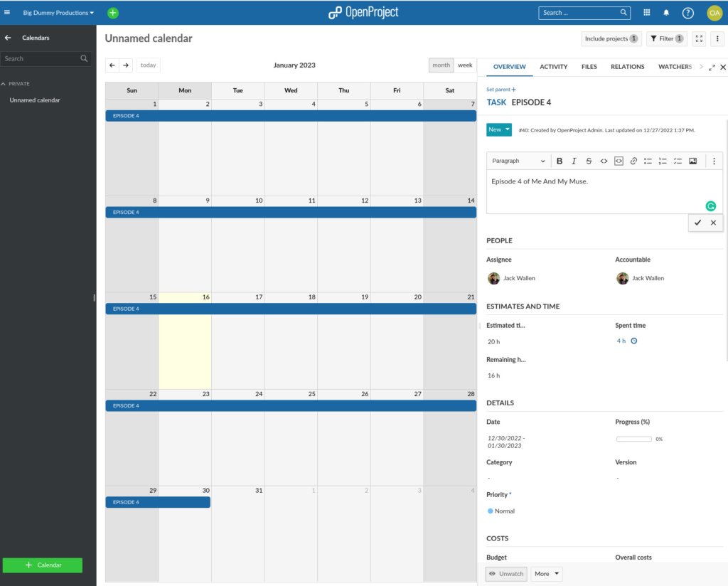The height and width of the screenshot is (586, 728).
Task: Insert an image using the editor toolbar
Action: [x=692, y=161]
